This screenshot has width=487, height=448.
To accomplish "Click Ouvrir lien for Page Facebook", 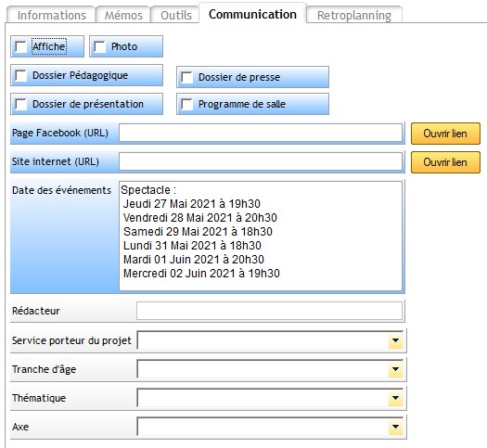I will coord(445,134).
